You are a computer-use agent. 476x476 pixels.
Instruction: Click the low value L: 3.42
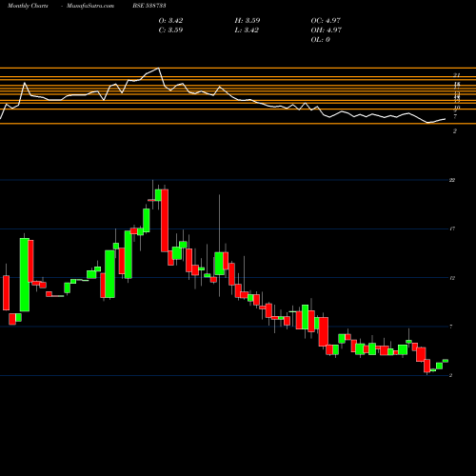click(247, 30)
